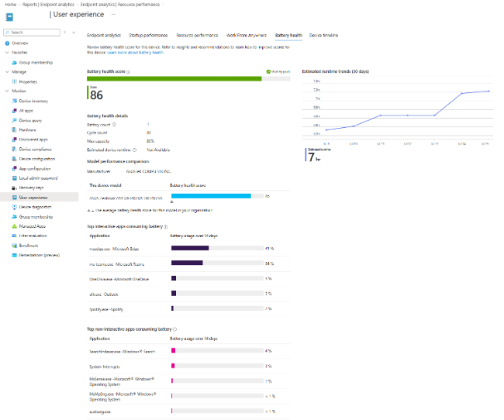Click the green battery health score bar
Viewport: 504px width, 420px height.
(x=174, y=79)
